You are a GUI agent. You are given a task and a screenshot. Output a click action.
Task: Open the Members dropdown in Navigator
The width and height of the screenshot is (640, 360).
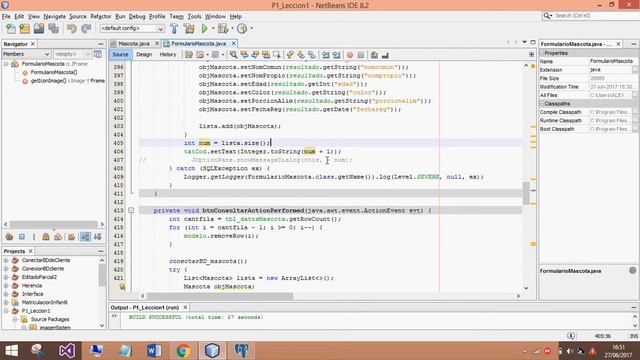[x=26, y=54]
